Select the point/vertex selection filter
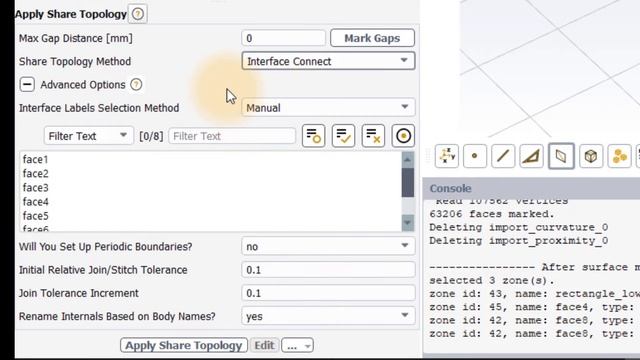The image size is (640, 360). tap(474, 156)
